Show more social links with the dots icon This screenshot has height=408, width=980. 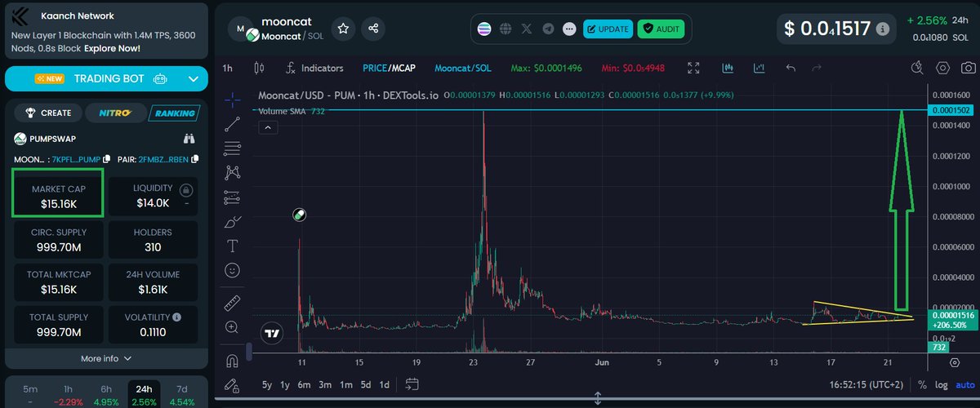tap(568, 29)
